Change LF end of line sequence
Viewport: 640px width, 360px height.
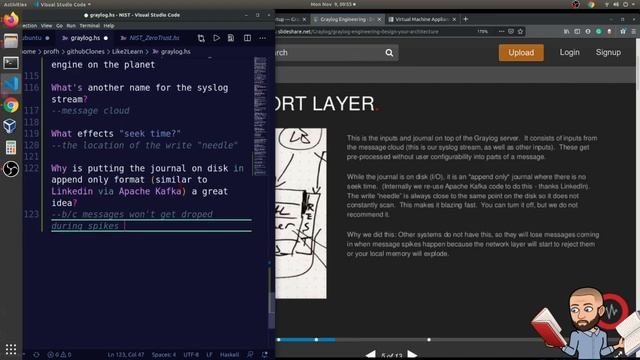pyautogui.click(x=209, y=355)
